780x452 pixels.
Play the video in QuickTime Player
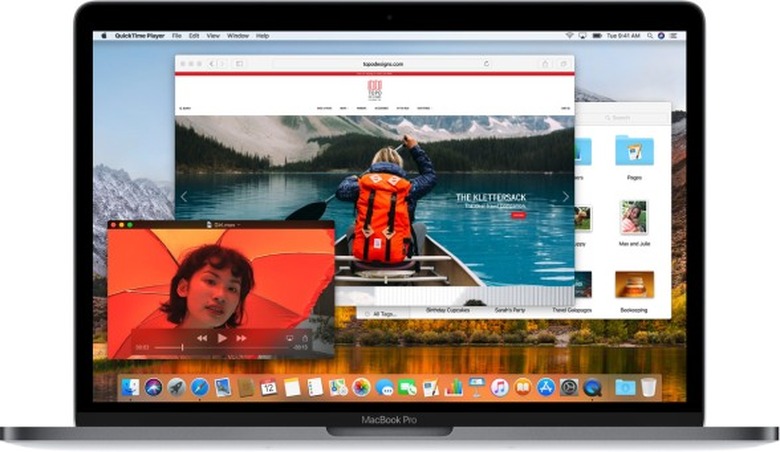(221, 338)
